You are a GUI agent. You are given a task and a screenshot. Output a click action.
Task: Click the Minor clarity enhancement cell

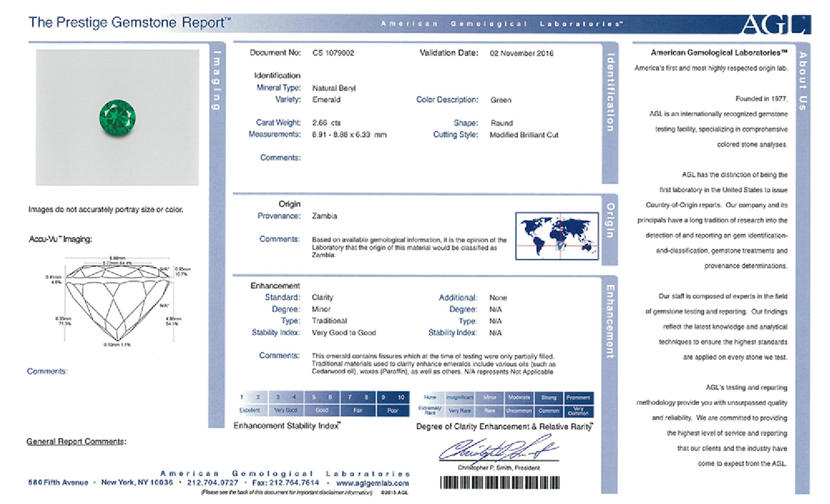click(x=489, y=398)
